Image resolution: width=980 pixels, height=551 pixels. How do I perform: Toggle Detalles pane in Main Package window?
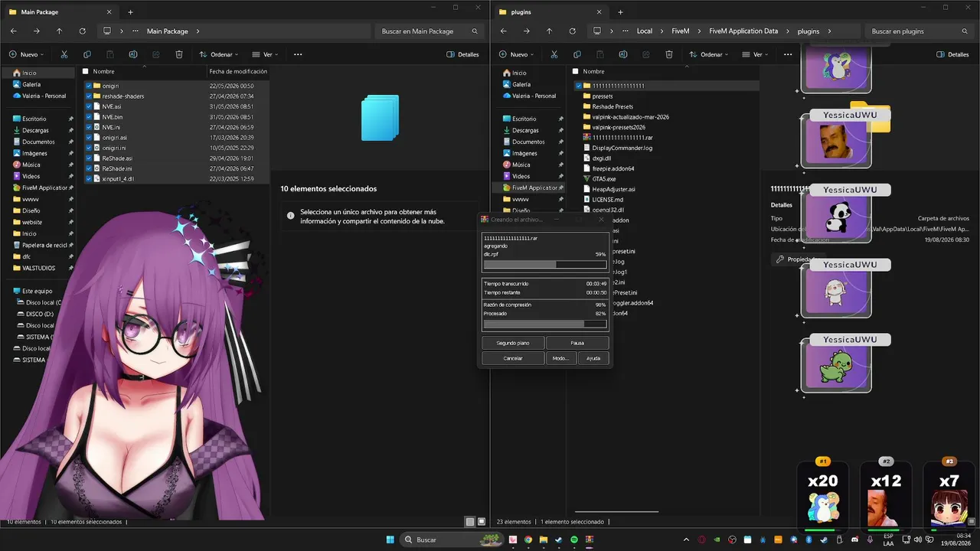tap(462, 54)
